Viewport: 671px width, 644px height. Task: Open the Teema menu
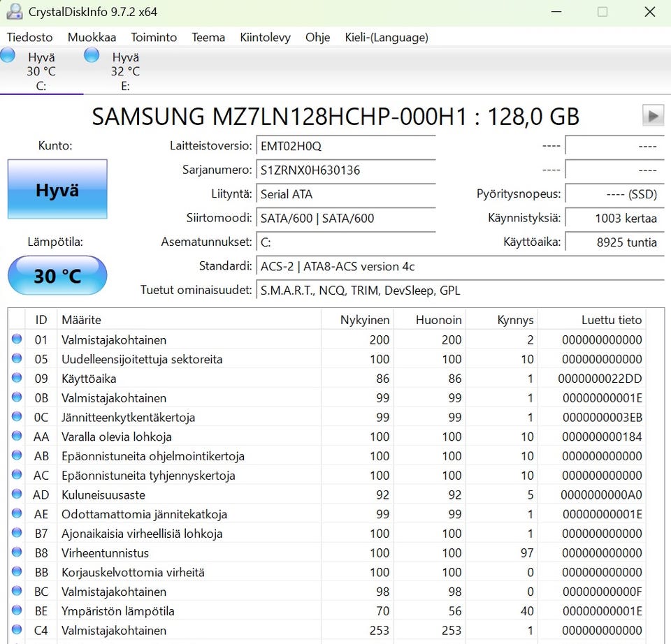208,37
